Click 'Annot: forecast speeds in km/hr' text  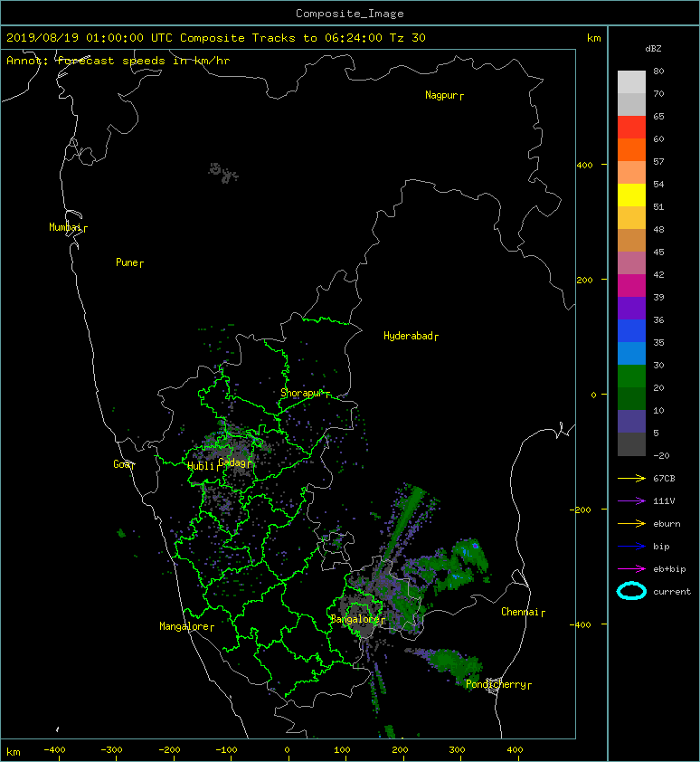tap(118, 61)
